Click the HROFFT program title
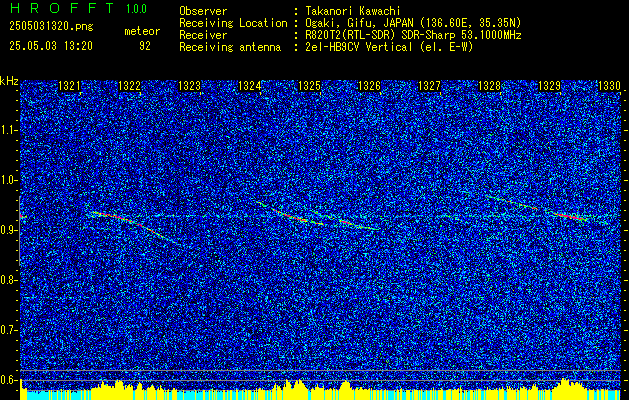This screenshot has height=400, width=629. (62, 8)
